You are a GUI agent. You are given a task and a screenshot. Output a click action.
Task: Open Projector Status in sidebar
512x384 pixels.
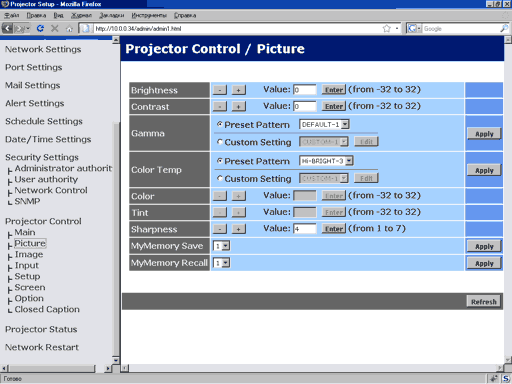41,329
